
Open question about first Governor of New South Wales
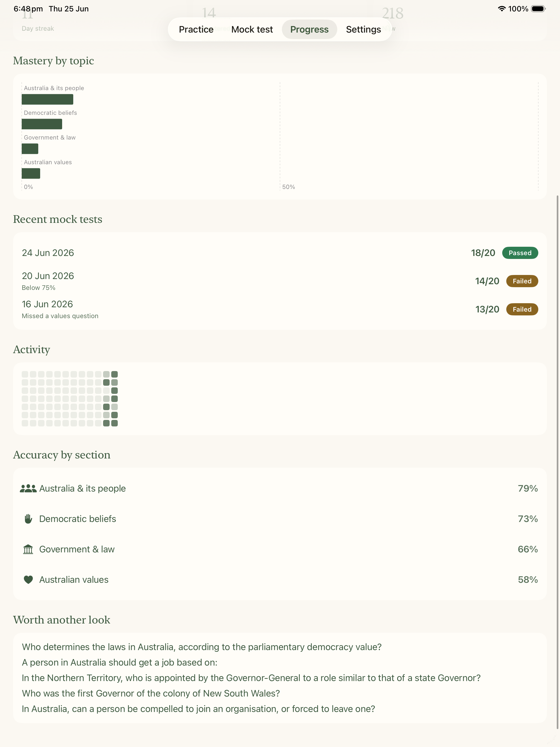click(x=151, y=693)
